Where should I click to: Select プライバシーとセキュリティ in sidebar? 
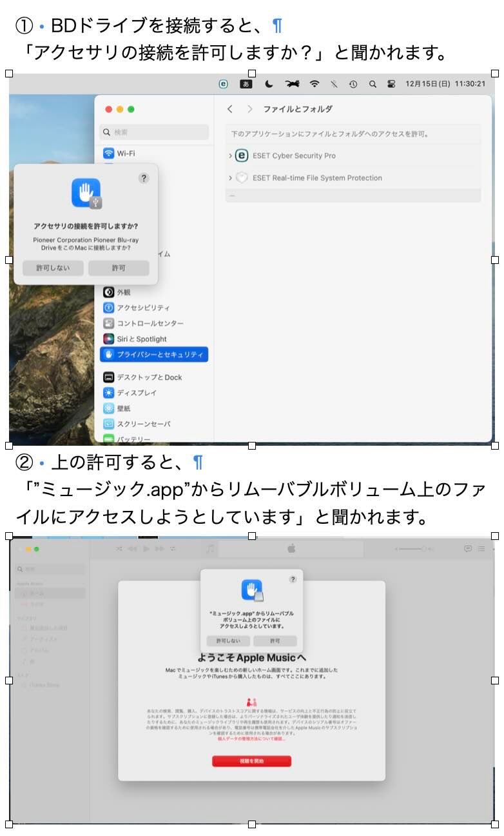click(x=155, y=354)
